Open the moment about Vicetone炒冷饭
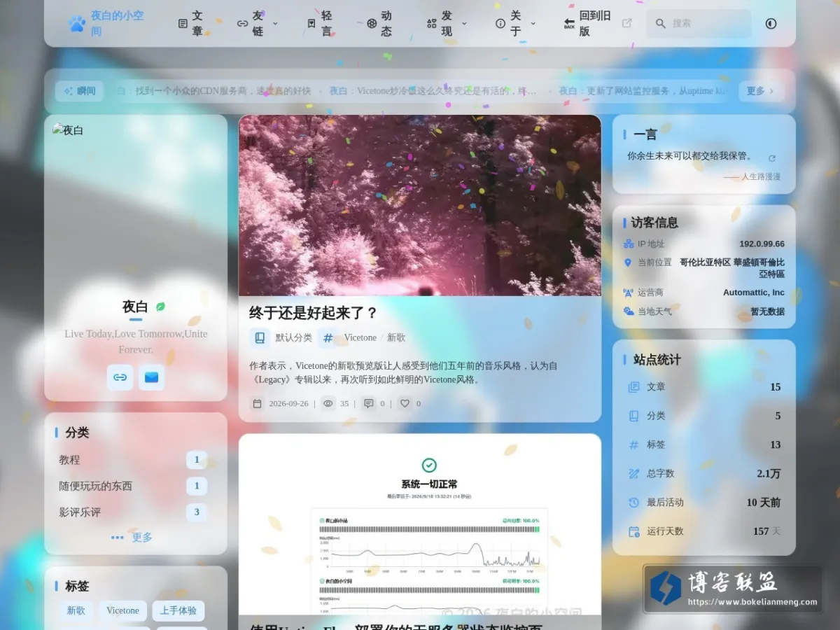This screenshot has height=630, width=840. coord(433,91)
